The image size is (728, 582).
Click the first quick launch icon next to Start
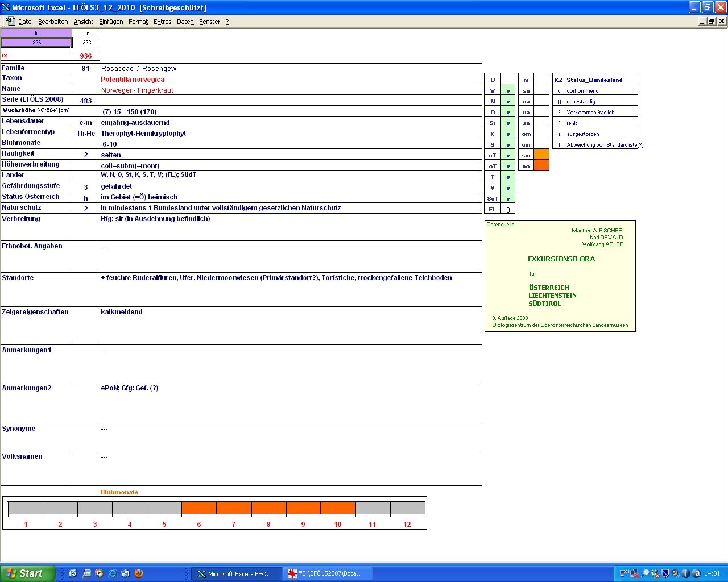pyautogui.click(x=73, y=573)
